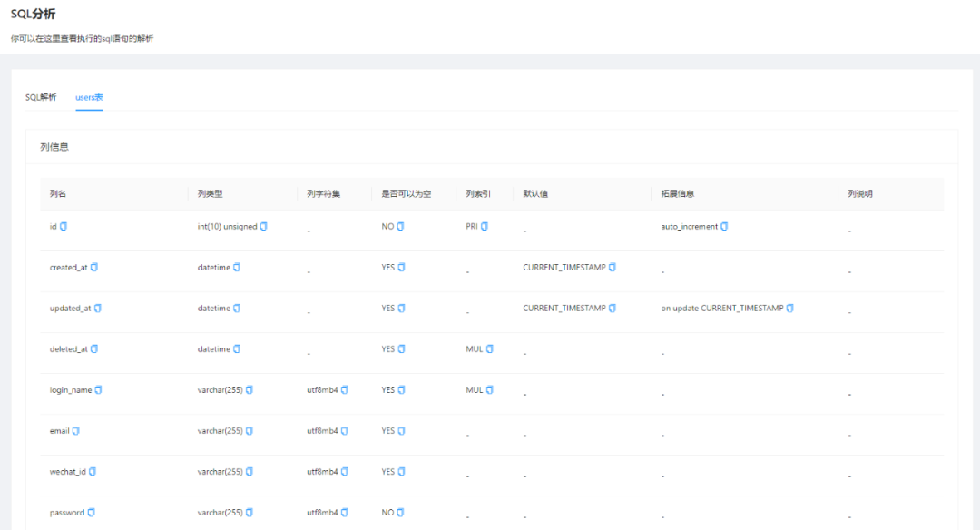The width and height of the screenshot is (980, 530).
Task: Copy the NO nullable value in id row
Action: 401,226
